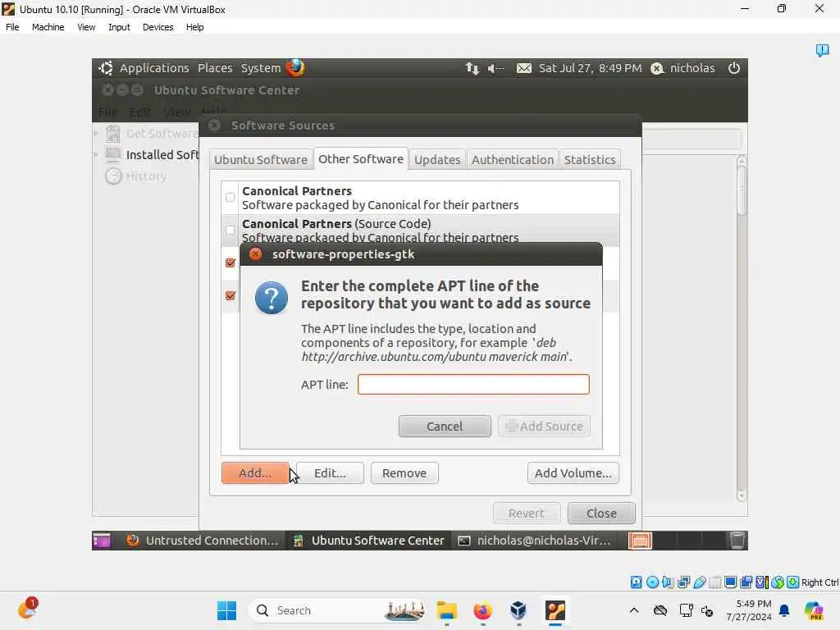Click the VirtualBox audio status icon
Image resolution: width=840 pixels, height=630 pixels.
pyautogui.click(x=668, y=582)
